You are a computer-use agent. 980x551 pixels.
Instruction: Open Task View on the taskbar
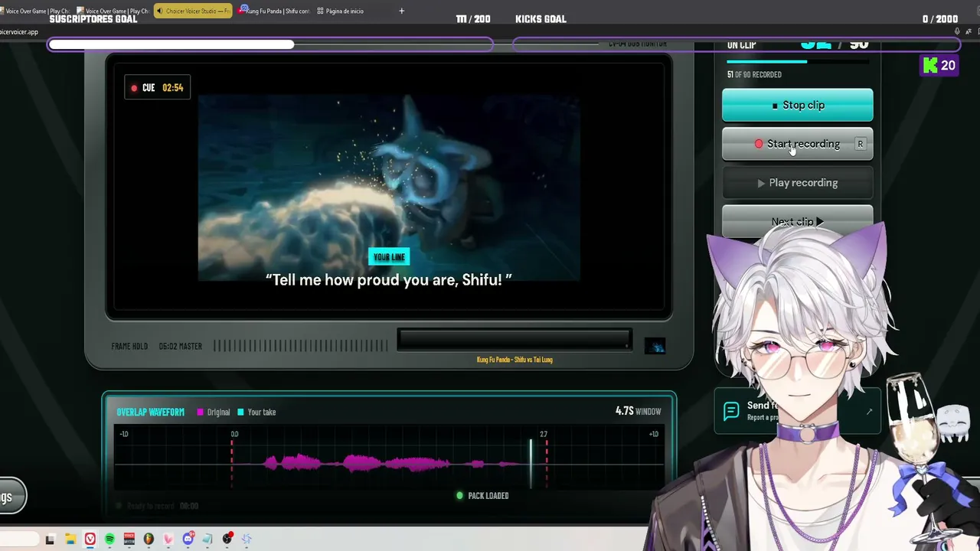tap(50, 540)
